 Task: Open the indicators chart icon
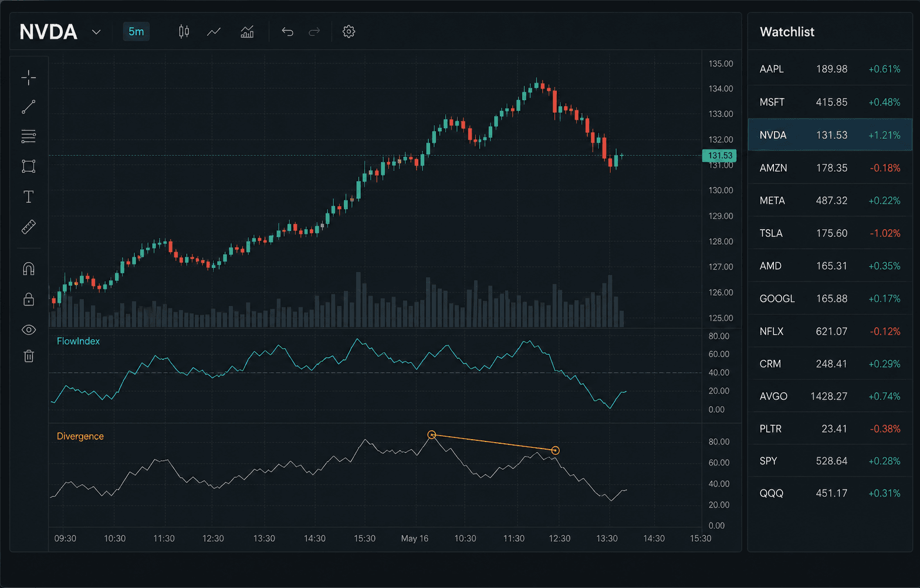pos(247,32)
